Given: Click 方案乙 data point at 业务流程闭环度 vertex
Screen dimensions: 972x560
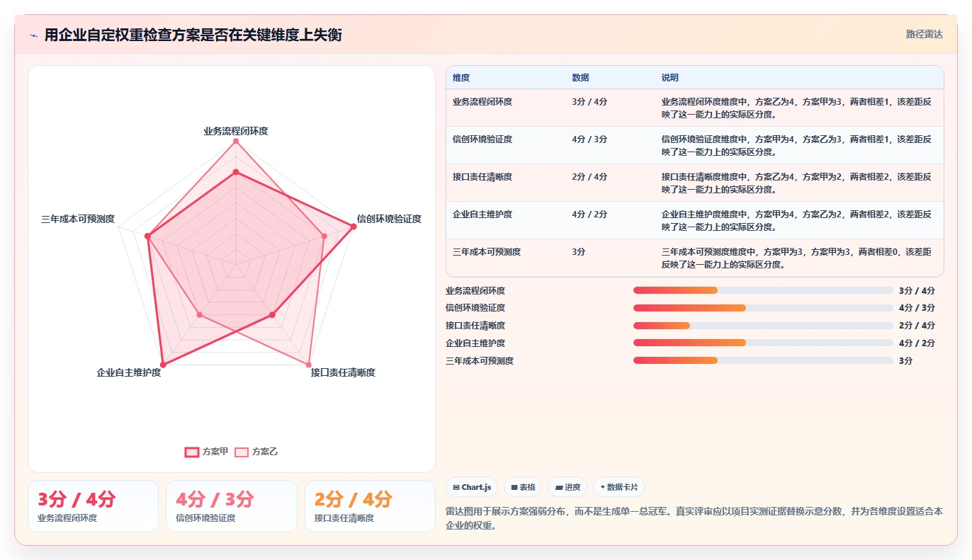Looking at the screenshot, I should [236, 142].
